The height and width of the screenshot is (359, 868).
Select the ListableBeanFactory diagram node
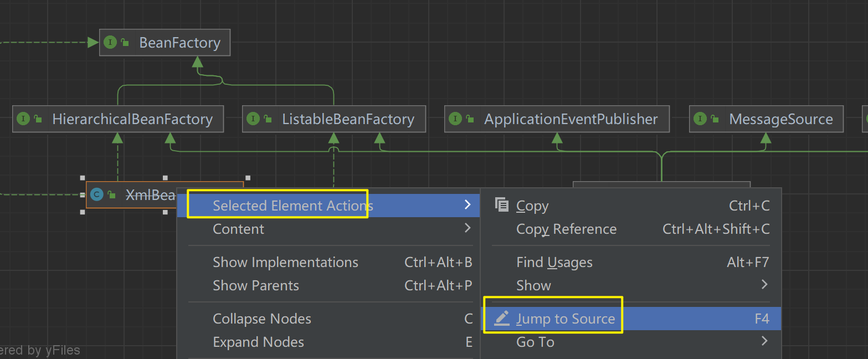click(x=348, y=119)
